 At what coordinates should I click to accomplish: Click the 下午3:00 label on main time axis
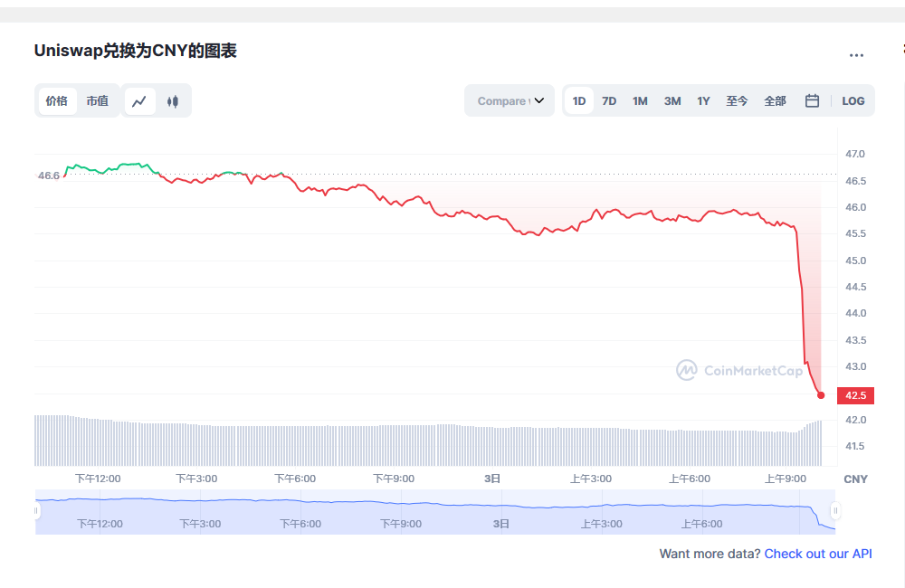[x=196, y=479]
